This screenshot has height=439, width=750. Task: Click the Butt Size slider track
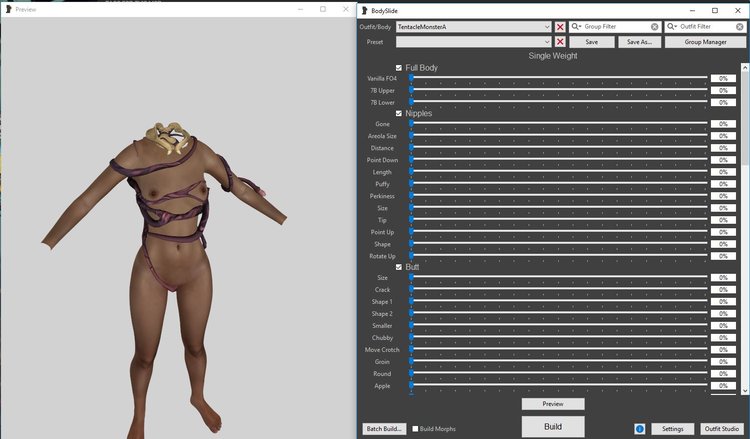(x=559, y=277)
